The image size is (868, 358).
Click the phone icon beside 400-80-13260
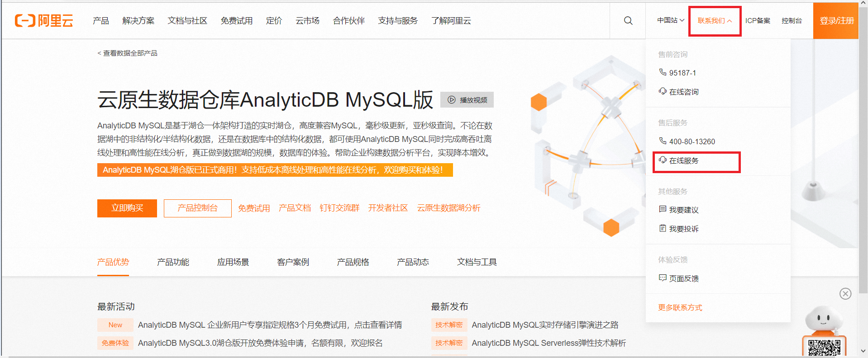click(x=663, y=141)
